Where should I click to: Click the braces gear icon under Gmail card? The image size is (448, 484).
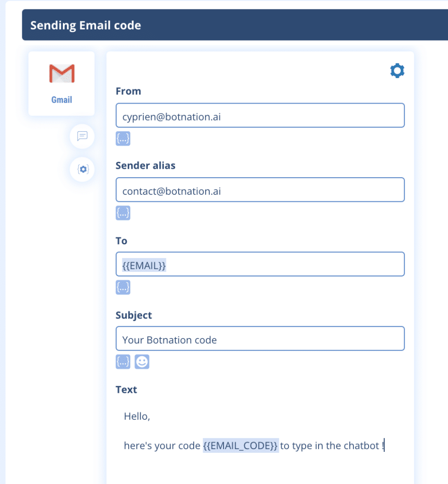pyautogui.click(x=83, y=169)
